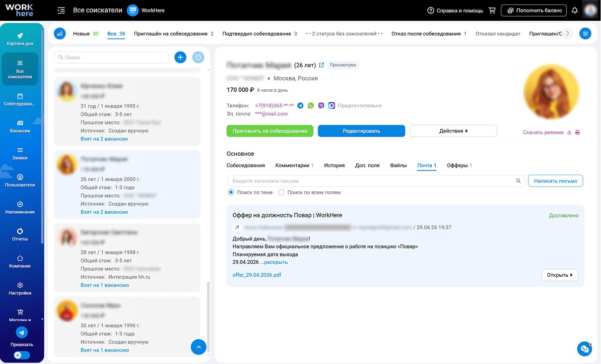Open Справка и помощь
601x364 pixels.
click(455, 10)
